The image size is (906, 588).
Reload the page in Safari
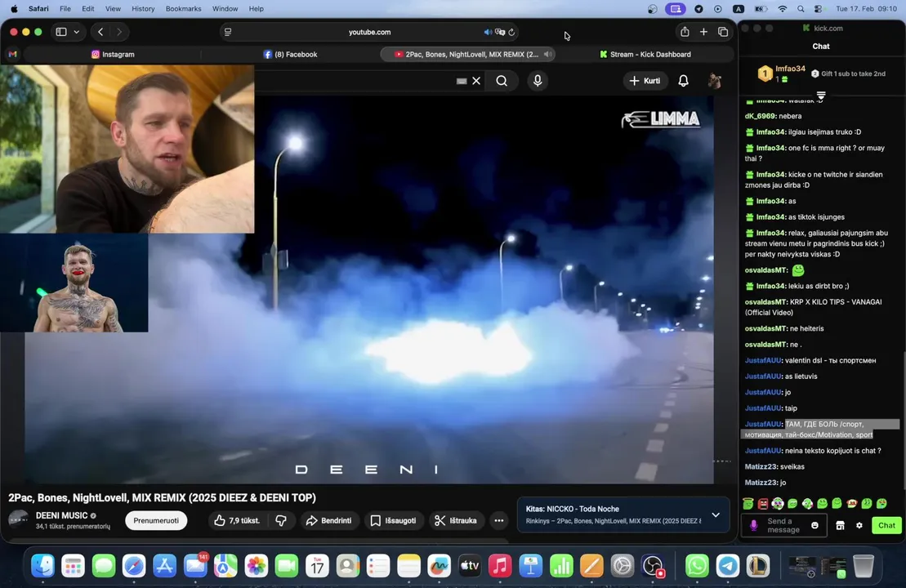511,33
